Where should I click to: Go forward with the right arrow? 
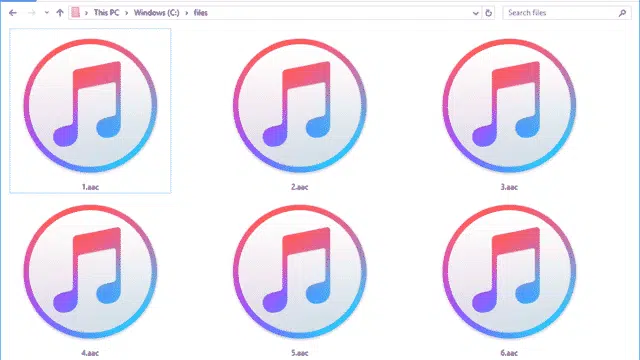[31, 13]
